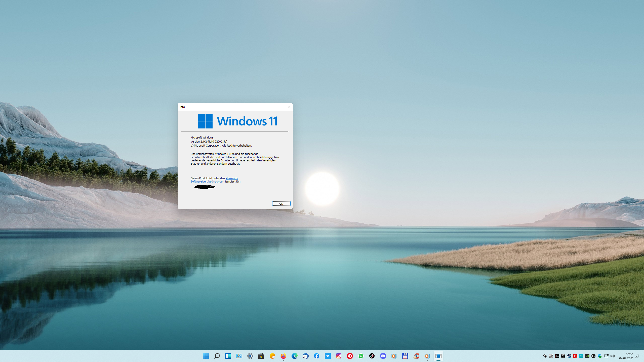The height and width of the screenshot is (362, 644).
Task: Open the clock and date flyout
Action: tap(626, 356)
